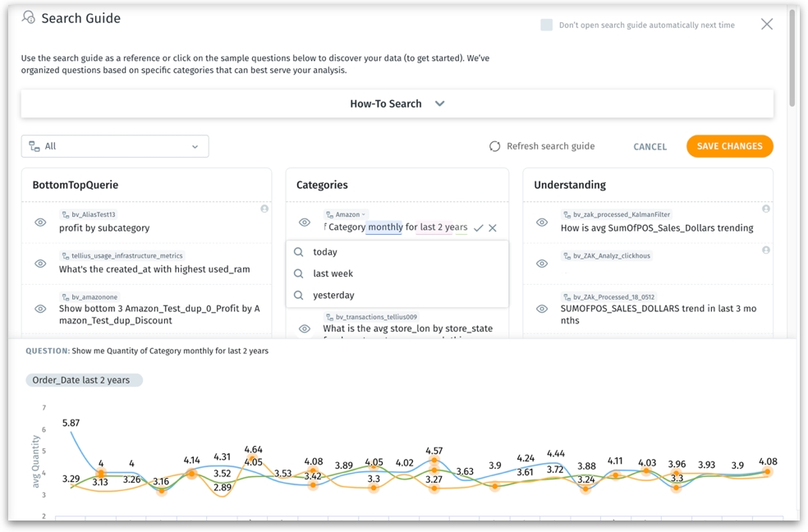Enable "Don't open search guide automatically" checkbox
The width and height of the screenshot is (808, 532).
(x=546, y=25)
